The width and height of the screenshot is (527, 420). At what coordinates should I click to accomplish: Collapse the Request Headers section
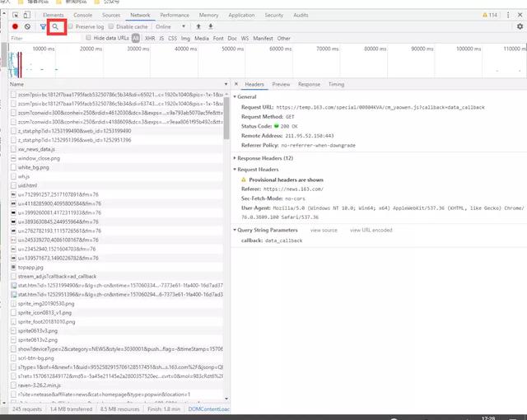pos(235,170)
